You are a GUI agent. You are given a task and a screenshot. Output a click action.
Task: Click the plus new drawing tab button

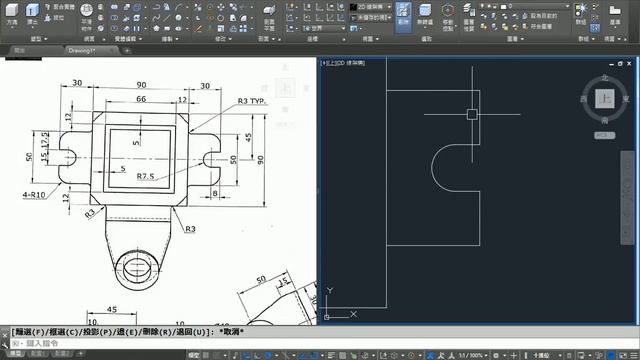127,51
